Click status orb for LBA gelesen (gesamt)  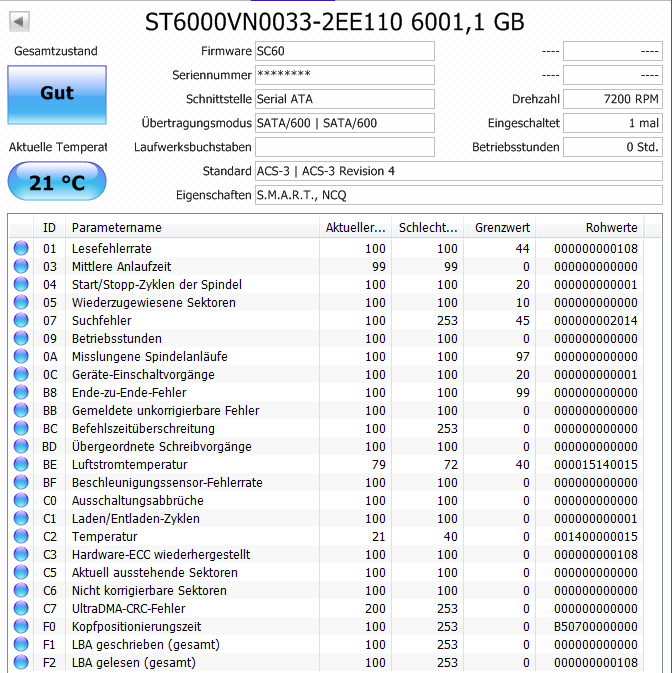pos(21,663)
